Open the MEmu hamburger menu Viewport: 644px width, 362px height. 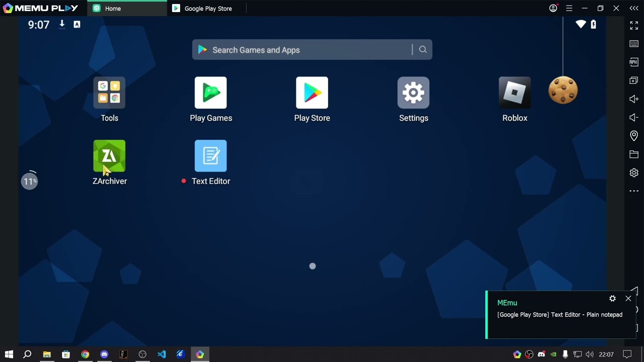point(569,8)
